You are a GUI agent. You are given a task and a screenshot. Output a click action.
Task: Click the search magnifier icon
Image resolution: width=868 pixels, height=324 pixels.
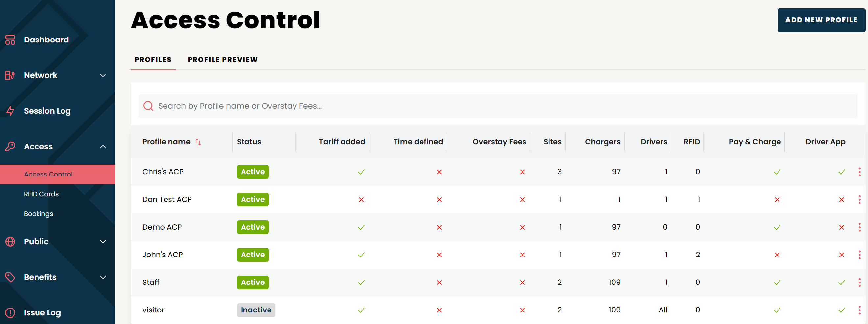[x=148, y=105]
